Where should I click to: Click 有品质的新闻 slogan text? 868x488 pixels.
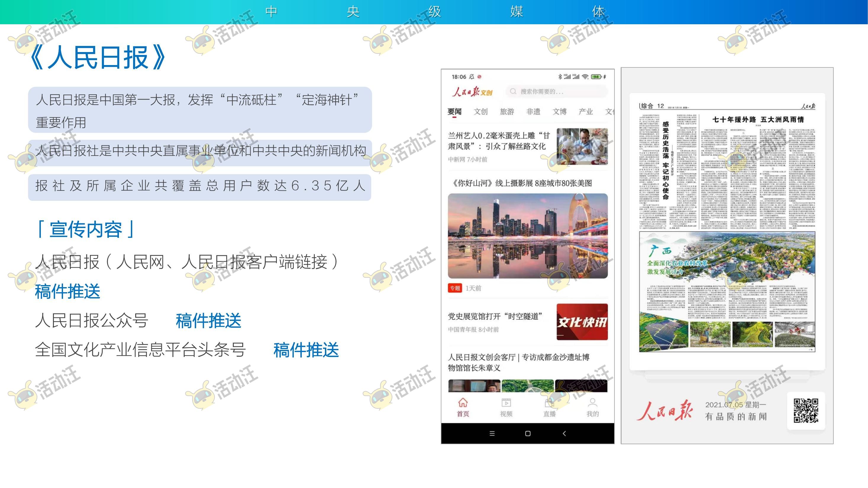click(x=735, y=417)
